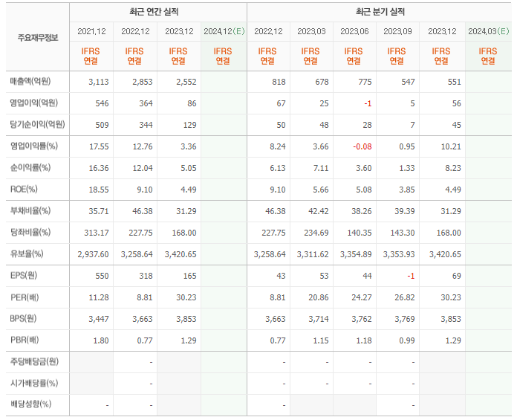Image resolution: width=517 pixels, height=420 pixels.
Task: Click PER value 11.28
Action: pyautogui.click(x=99, y=297)
